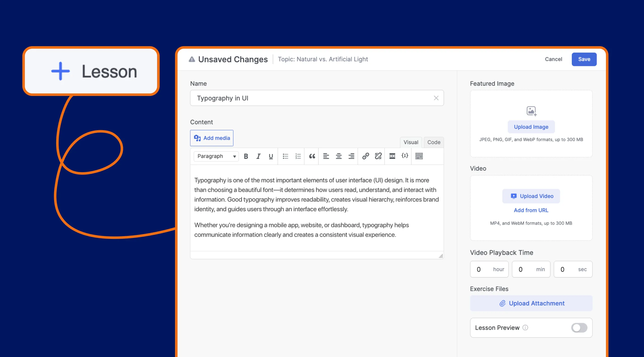Align text to the right
This screenshot has height=357, width=644.
pos(351,156)
